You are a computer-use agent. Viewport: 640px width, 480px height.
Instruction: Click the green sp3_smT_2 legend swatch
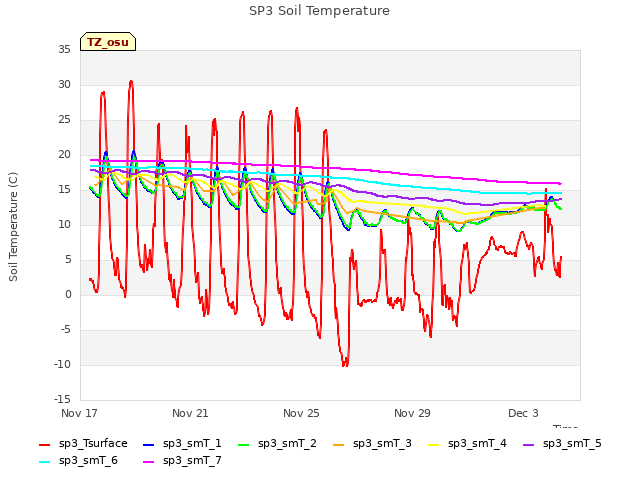[x=244, y=444]
